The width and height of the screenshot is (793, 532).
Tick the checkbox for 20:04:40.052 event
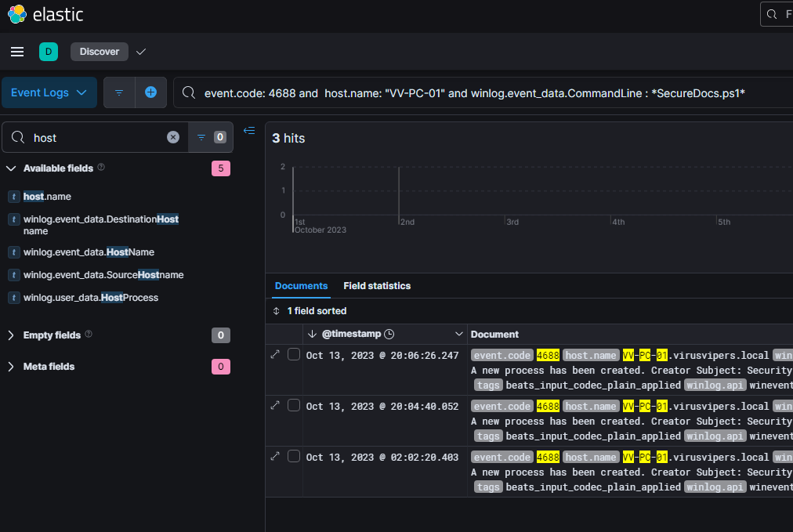pyautogui.click(x=294, y=405)
